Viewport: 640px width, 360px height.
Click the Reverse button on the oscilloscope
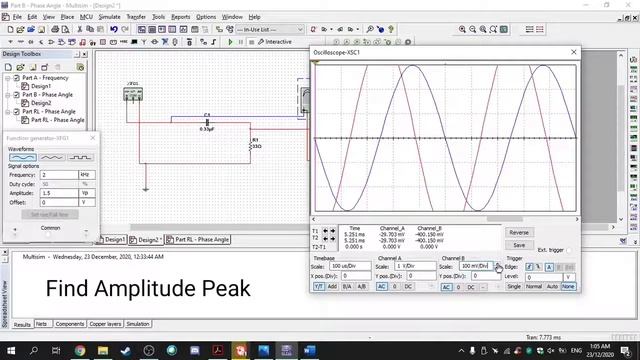519,233
